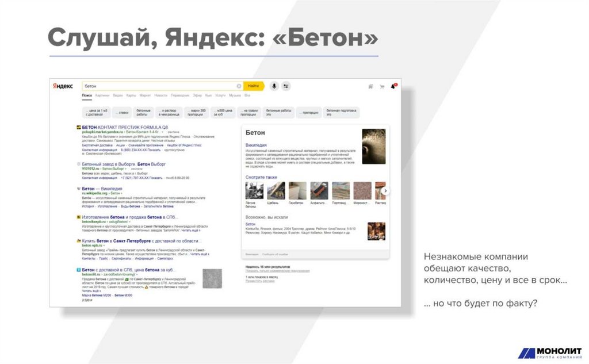Switch to the Карты tab
Image resolution: width=589 pixels, height=364 pixels.
(x=131, y=95)
